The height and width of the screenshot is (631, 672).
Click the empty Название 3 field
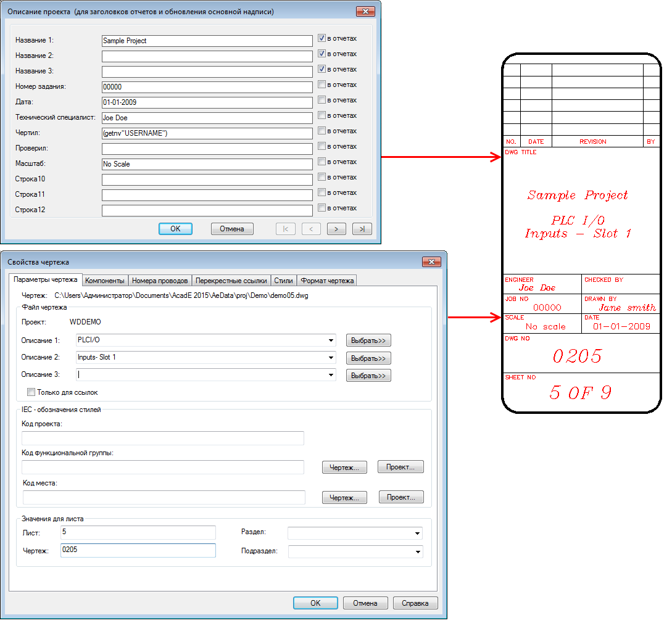[x=207, y=72]
